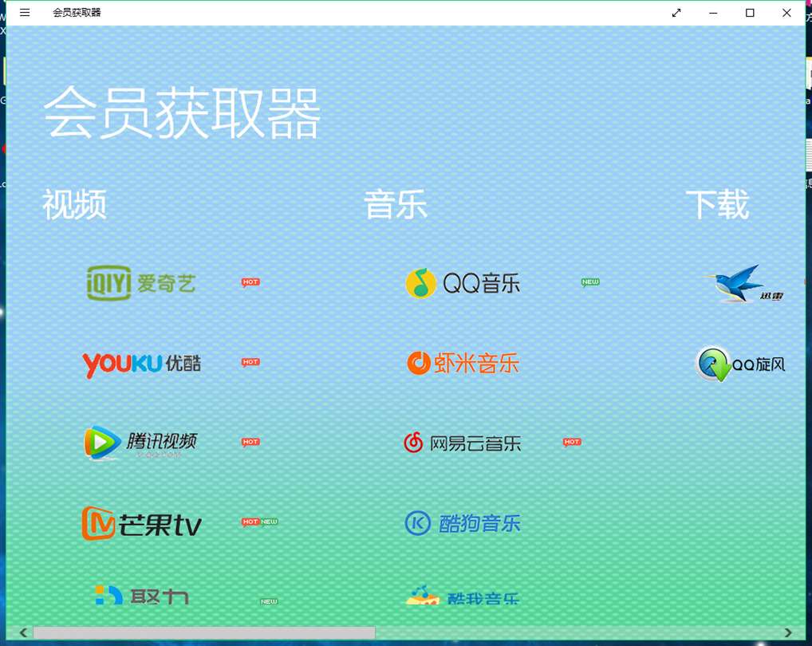The height and width of the screenshot is (646, 812).
Task: Open the 芒果tv logo
Action: (x=141, y=523)
